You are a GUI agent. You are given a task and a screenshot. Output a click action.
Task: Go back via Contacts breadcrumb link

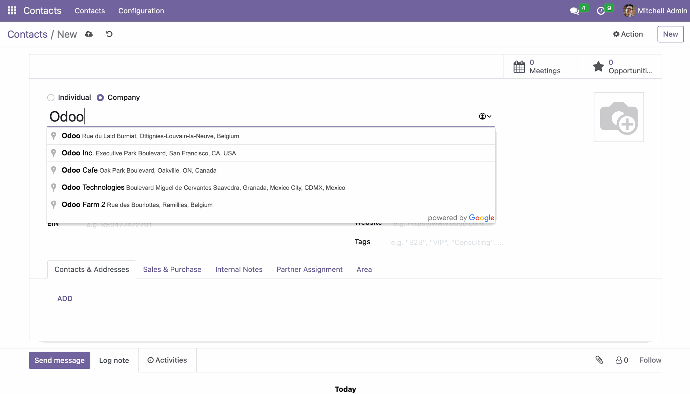click(x=27, y=34)
